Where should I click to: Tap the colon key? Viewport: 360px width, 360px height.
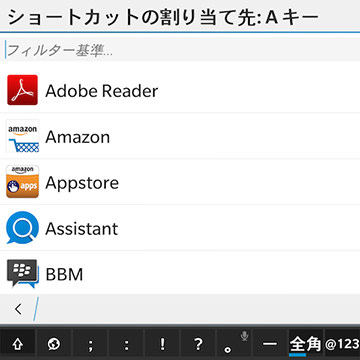tap(126, 345)
